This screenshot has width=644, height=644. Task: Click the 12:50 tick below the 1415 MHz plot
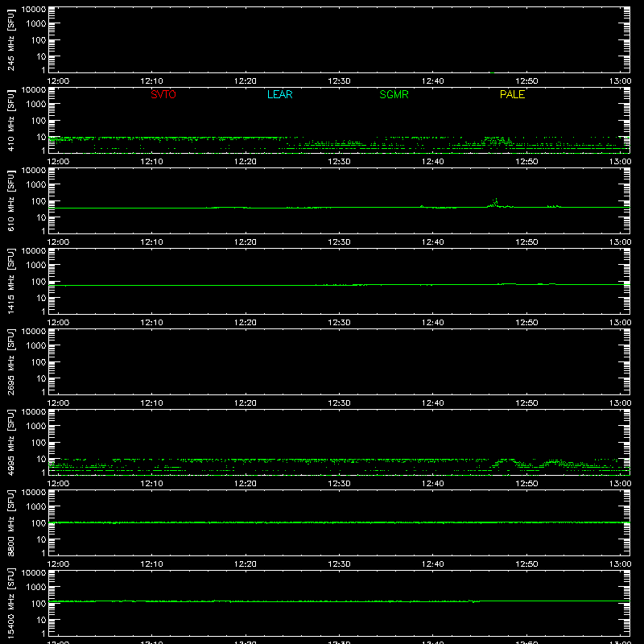526,323
